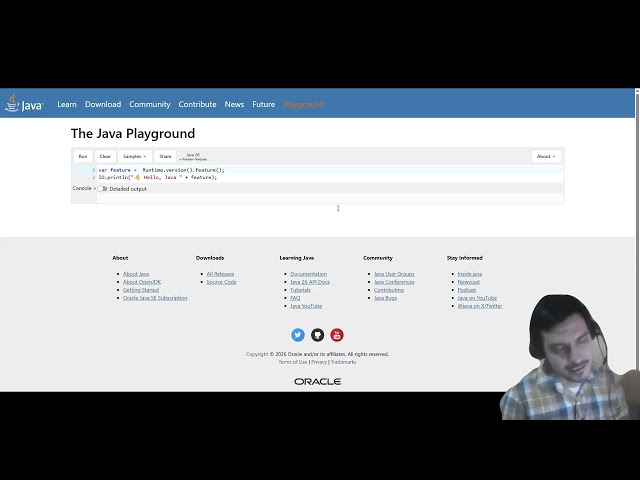
Task: Click the Java 26 preview features label
Action: (193, 157)
